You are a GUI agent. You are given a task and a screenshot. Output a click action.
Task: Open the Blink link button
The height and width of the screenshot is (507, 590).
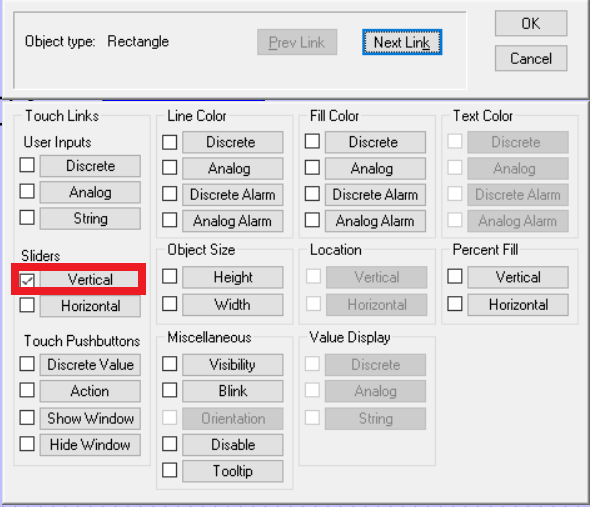[233, 391]
